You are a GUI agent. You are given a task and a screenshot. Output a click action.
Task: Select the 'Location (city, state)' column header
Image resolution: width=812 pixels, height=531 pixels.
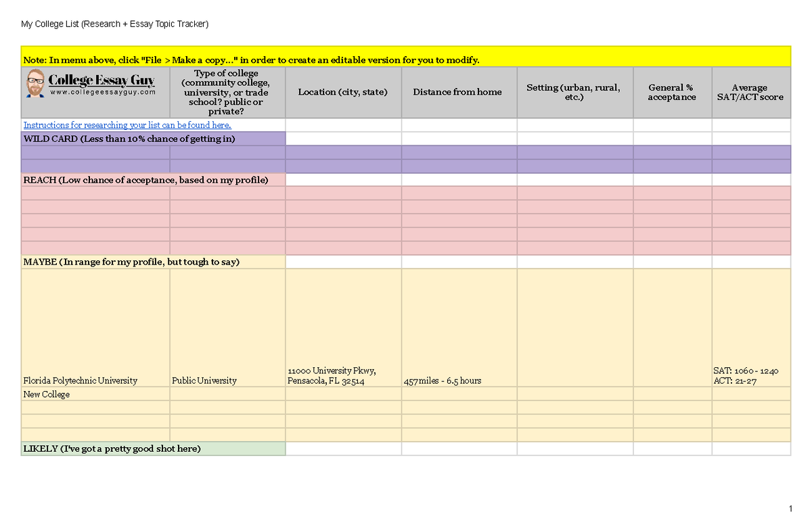tap(343, 92)
